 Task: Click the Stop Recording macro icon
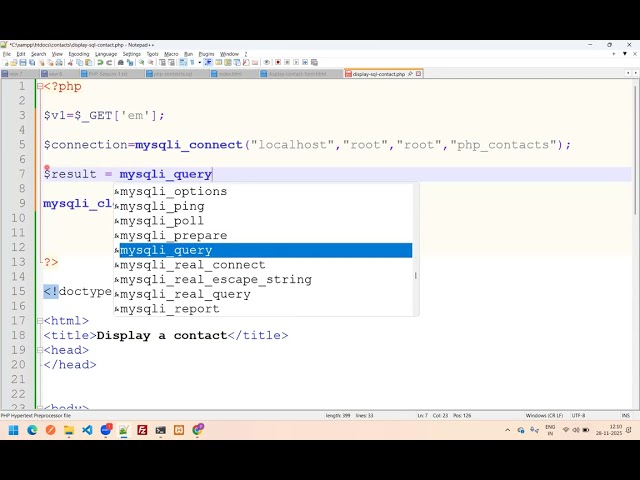point(287,62)
